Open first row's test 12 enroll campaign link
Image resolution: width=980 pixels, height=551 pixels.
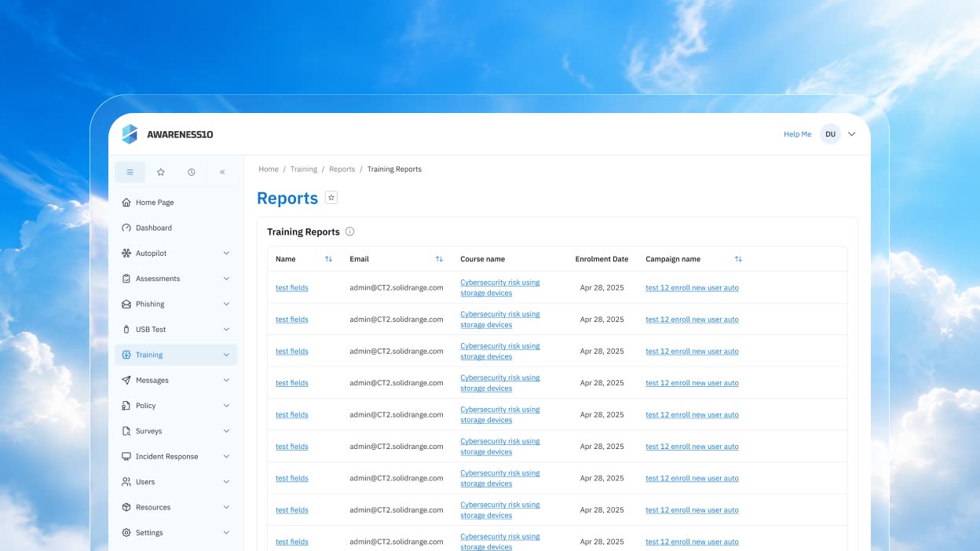click(x=692, y=288)
